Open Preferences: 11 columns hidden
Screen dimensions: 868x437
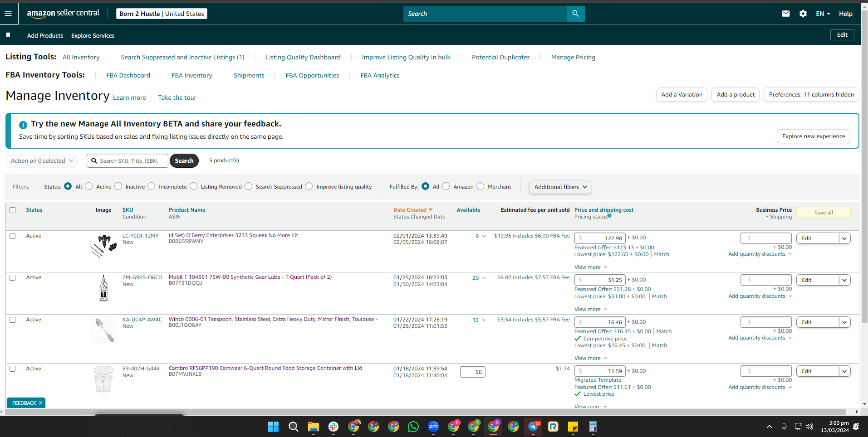point(811,94)
